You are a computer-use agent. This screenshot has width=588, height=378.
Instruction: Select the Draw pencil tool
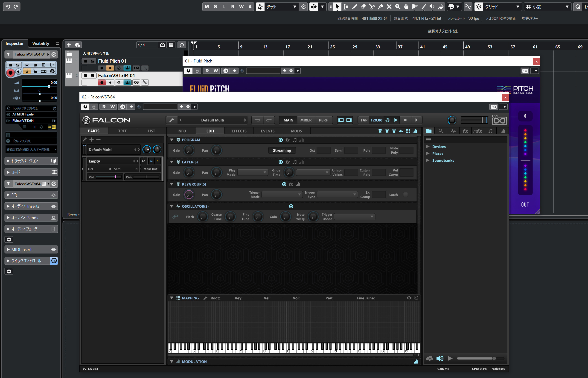pyautogui.click(x=354, y=7)
